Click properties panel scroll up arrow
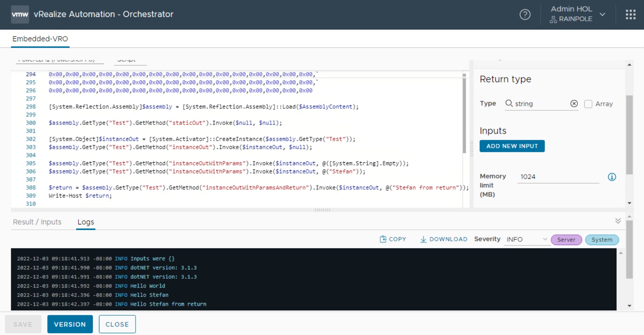 click(629, 65)
